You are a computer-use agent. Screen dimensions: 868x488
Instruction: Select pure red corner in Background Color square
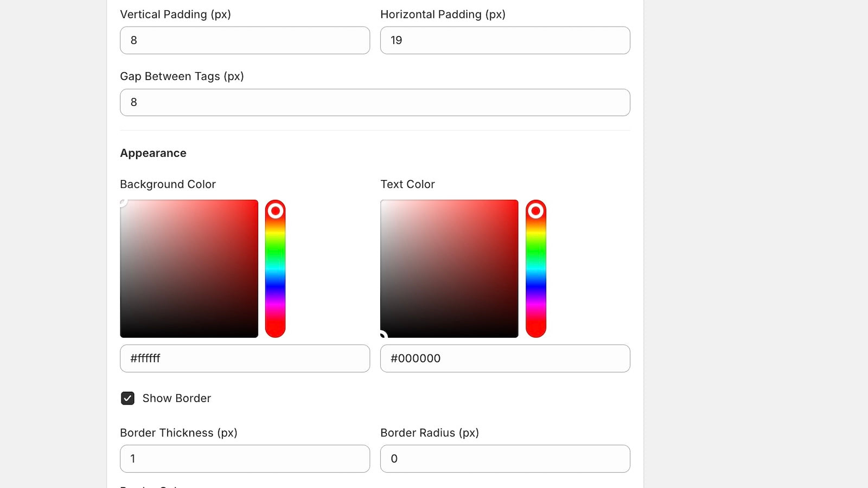[256, 202]
